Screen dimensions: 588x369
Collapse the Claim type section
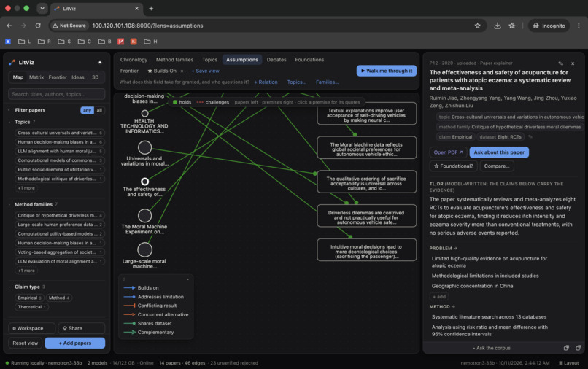tap(9, 287)
